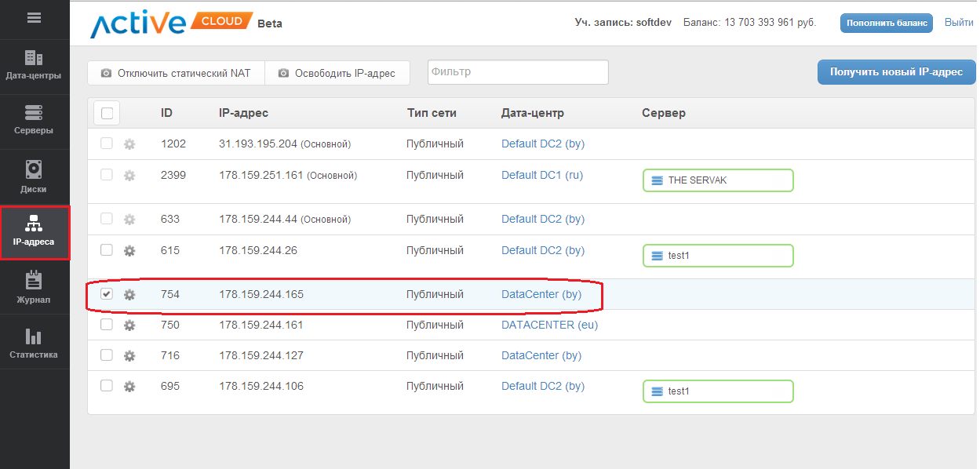Open Статистика in the sidebar

tap(35, 343)
